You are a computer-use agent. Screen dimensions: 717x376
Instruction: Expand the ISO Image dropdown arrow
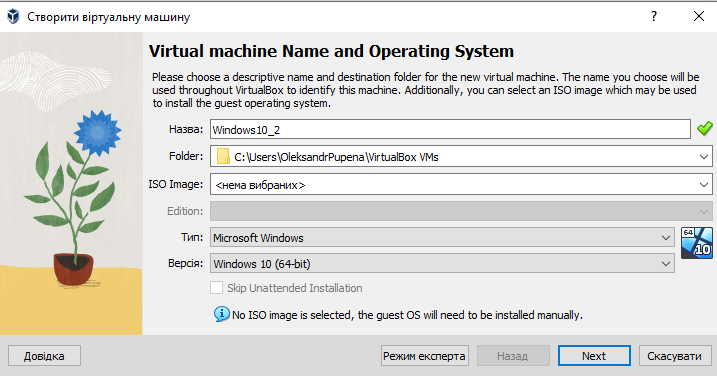pyautogui.click(x=703, y=185)
